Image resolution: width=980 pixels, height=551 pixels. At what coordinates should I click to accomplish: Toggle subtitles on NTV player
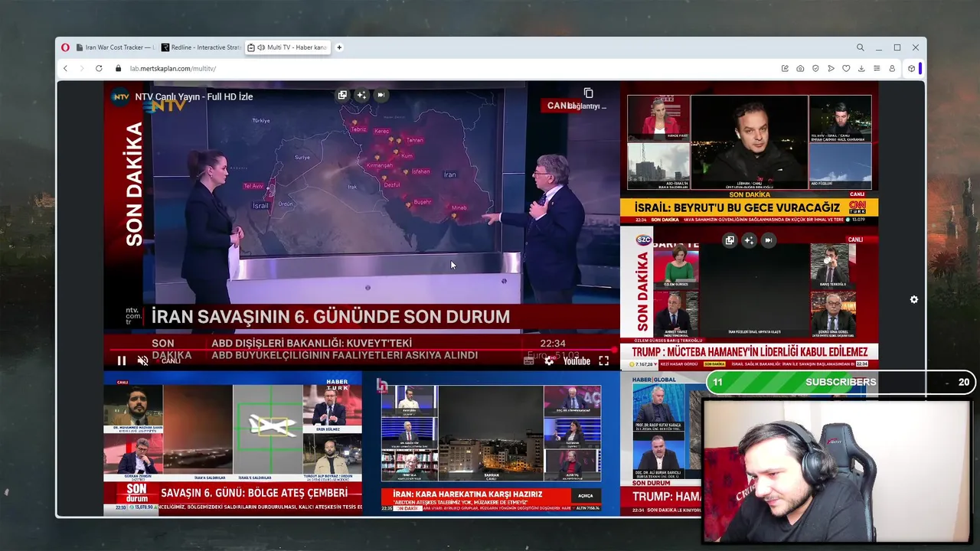[x=528, y=360]
